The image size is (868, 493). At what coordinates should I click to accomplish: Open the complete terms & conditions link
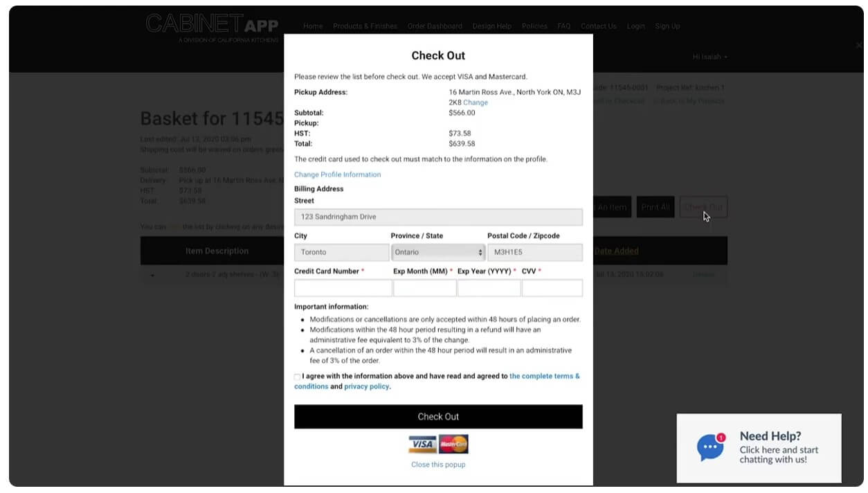point(545,376)
